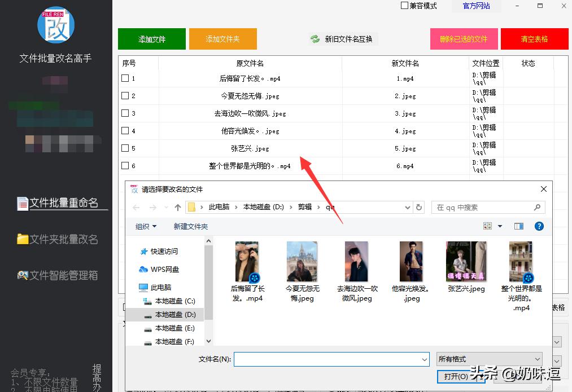Open the 组织 dropdown menu
This screenshot has width=572, height=392.
click(145, 226)
